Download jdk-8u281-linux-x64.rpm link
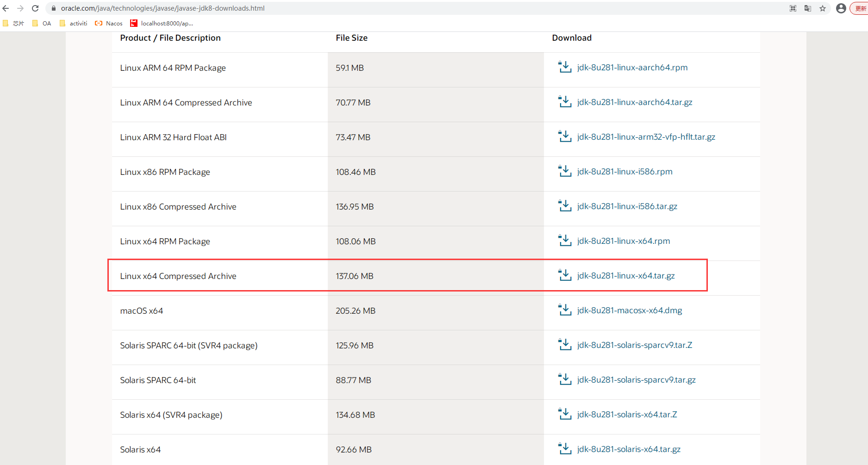 pyautogui.click(x=624, y=241)
